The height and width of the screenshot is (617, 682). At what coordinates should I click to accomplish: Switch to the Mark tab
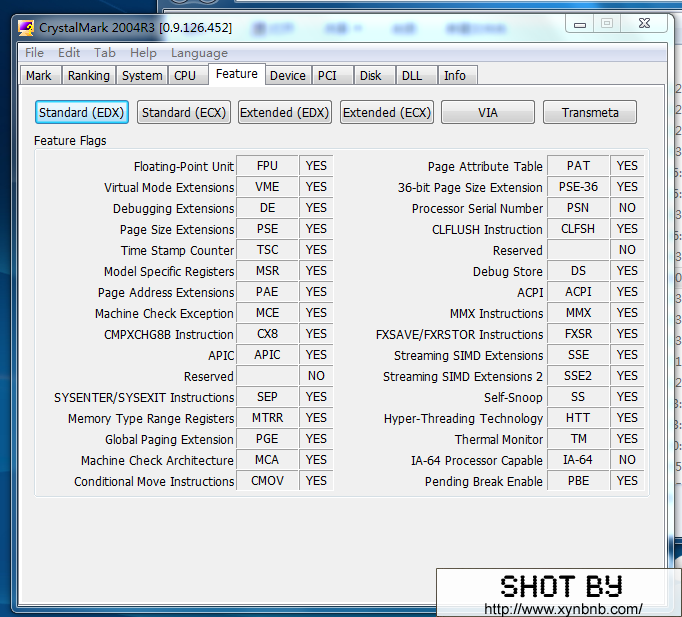(39, 76)
